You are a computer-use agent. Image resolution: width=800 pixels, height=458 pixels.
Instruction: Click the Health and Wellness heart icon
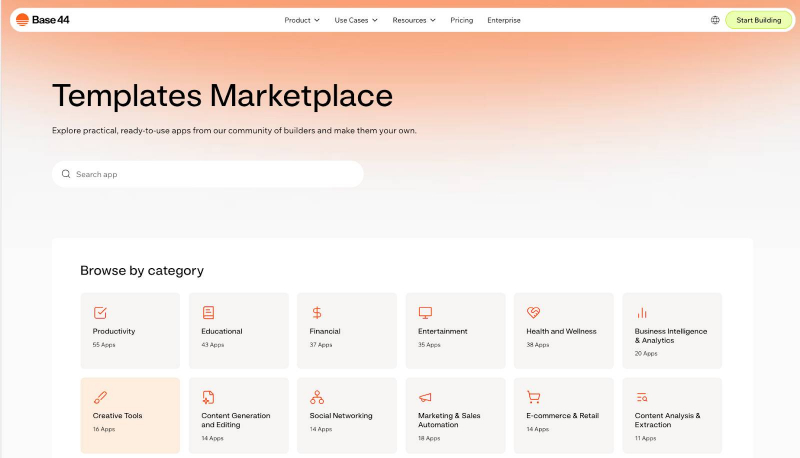coord(533,313)
